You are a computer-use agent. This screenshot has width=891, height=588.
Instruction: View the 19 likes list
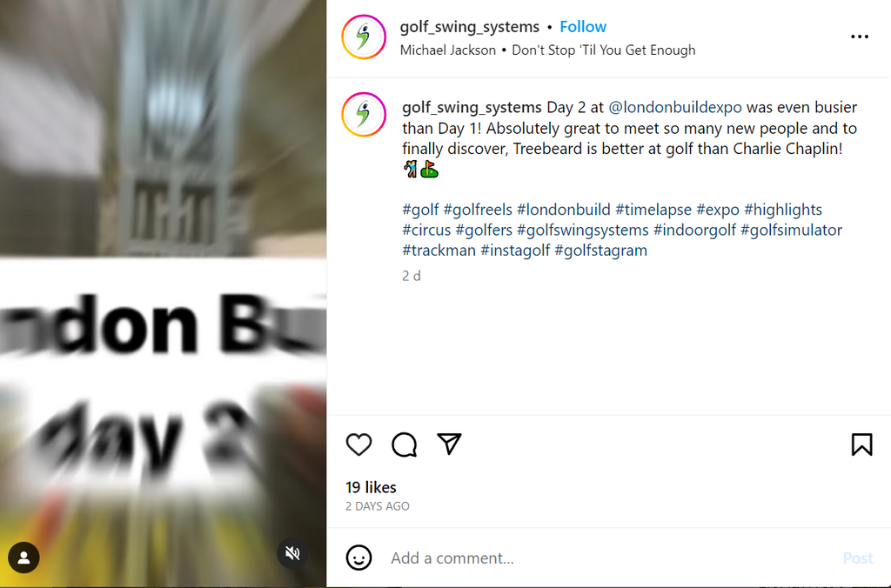coord(371,487)
